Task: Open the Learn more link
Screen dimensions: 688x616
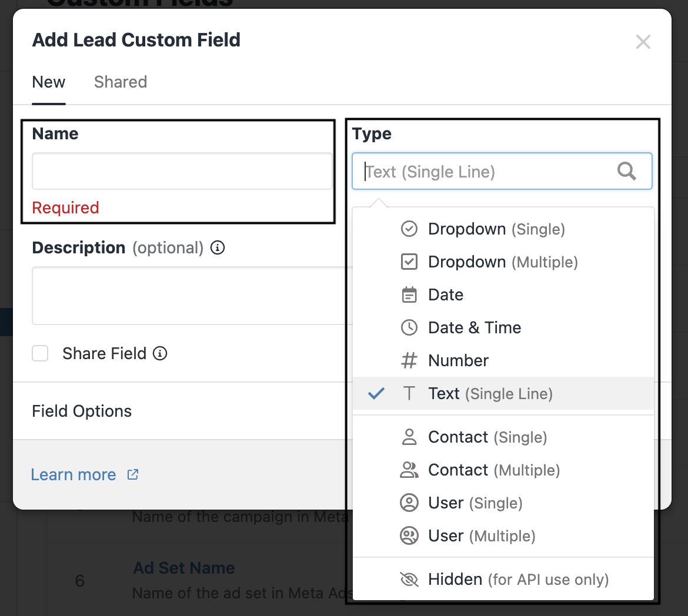Action: [x=74, y=474]
